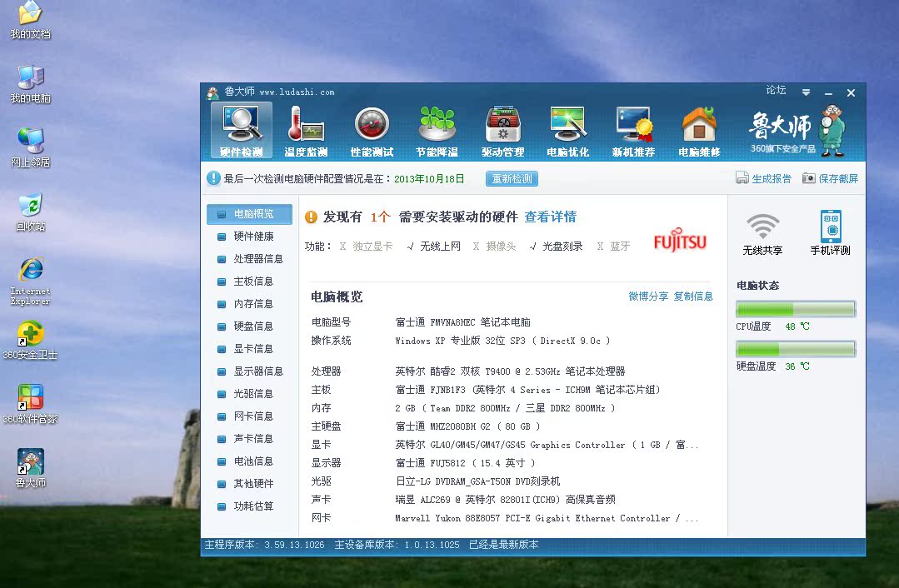Click the 查看详情 view details link
This screenshot has width=899, height=588.
pyautogui.click(x=551, y=217)
